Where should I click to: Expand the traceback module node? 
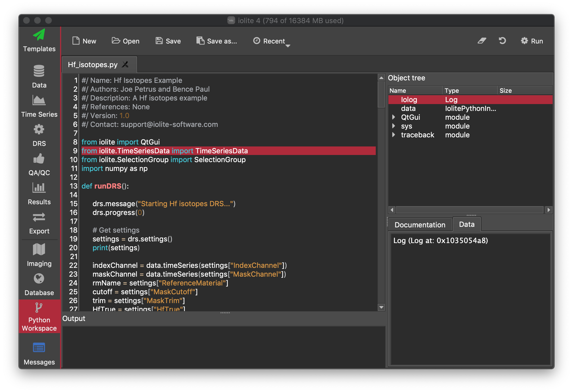(394, 135)
